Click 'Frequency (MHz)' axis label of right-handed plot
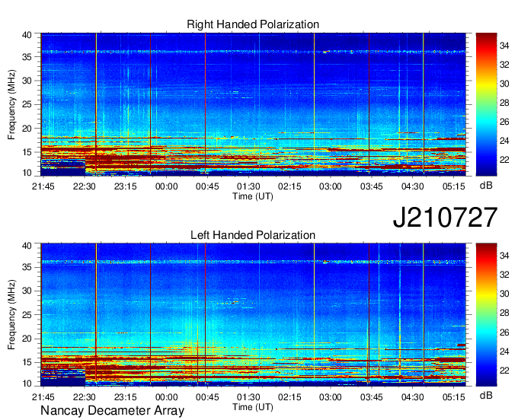 (x=11, y=104)
